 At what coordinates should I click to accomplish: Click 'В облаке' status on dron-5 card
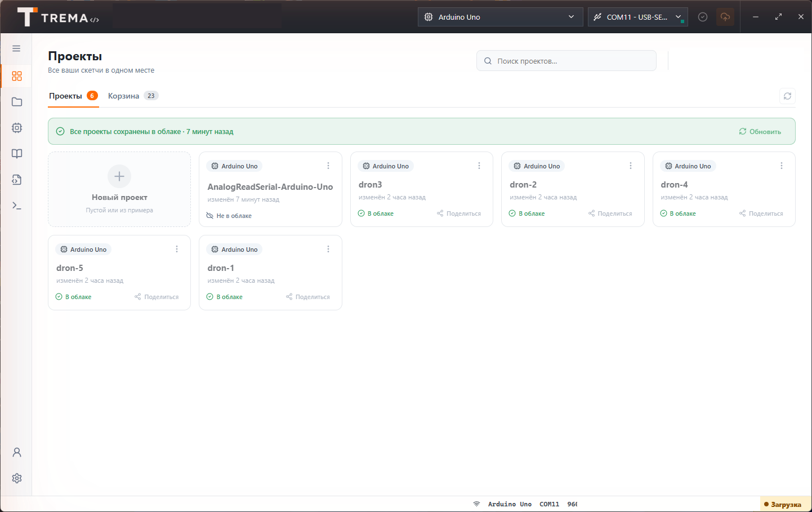pyautogui.click(x=73, y=297)
